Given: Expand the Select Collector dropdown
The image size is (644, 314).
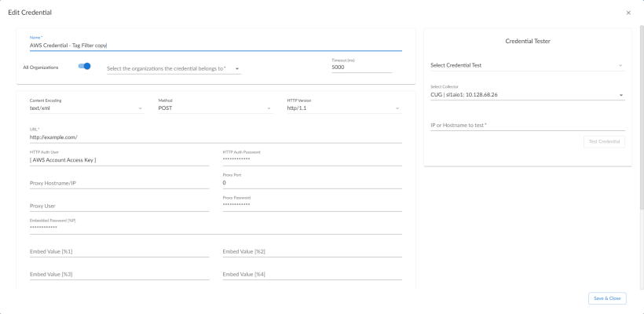Looking at the screenshot, I should coord(527,95).
